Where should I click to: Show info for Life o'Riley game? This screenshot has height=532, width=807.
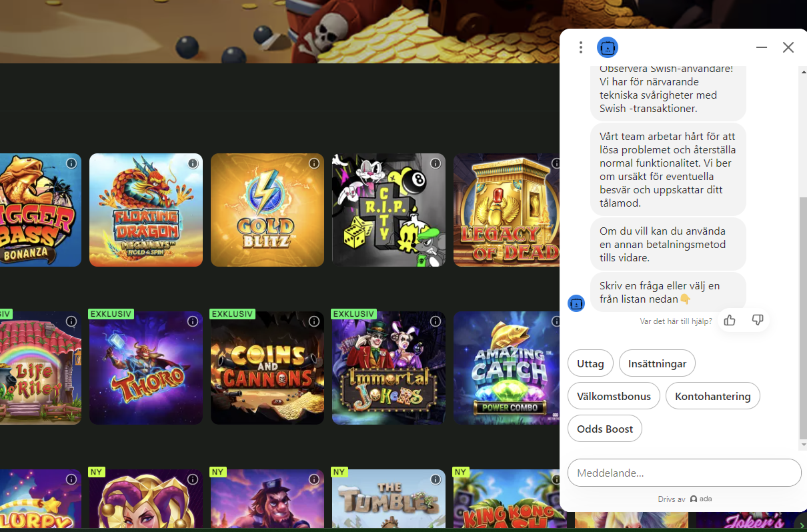tap(71, 321)
